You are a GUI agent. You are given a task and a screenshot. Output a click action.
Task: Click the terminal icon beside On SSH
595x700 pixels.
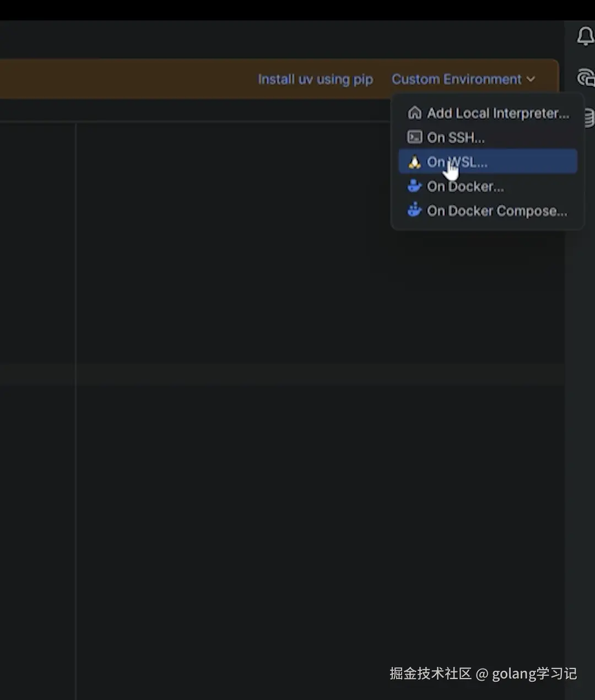pos(414,137)
